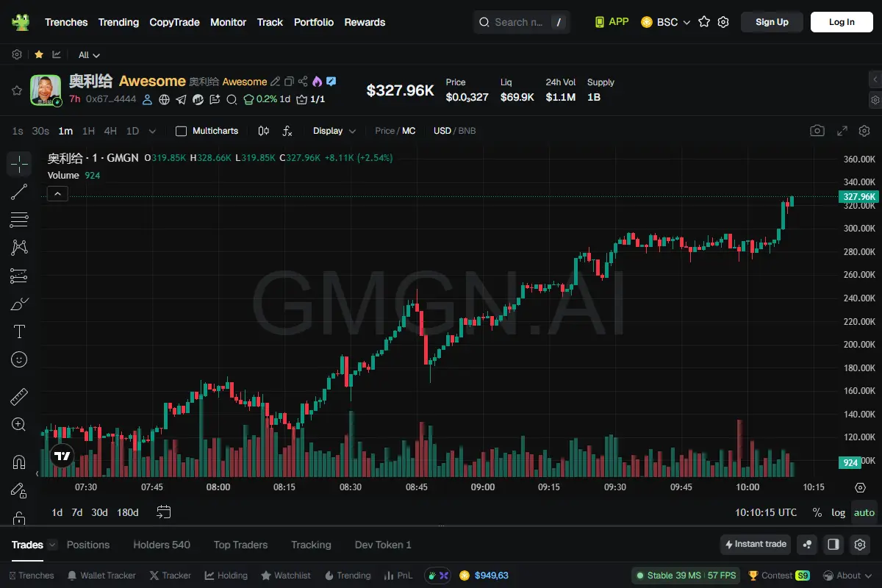Expand the Trades tab dropdown arrow
This screenshot has width=882, height=588.
point(52,545)
